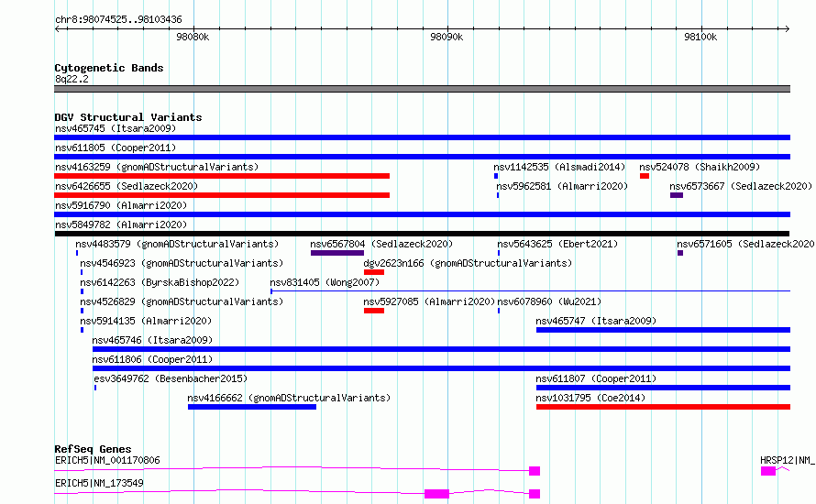Click the nsv6571605 variant label
The height and width of the screenshot is (504, 816).
pyautogui.click(x=745, y=244)
